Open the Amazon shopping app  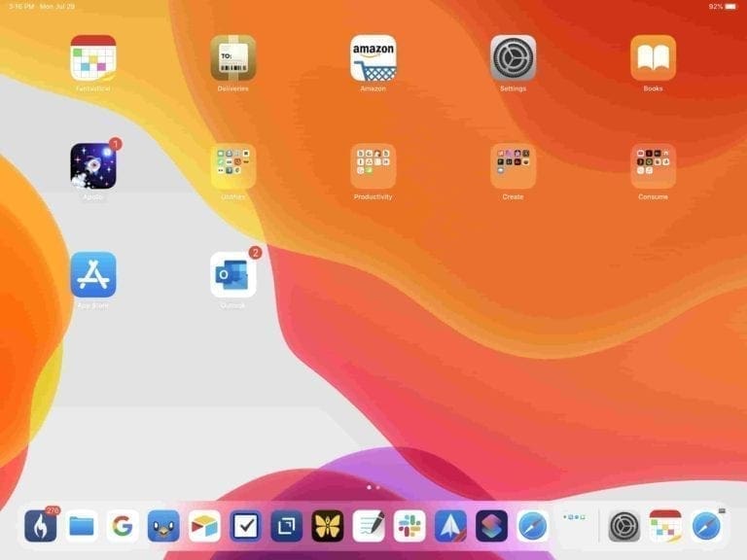[x=373, y=58]
